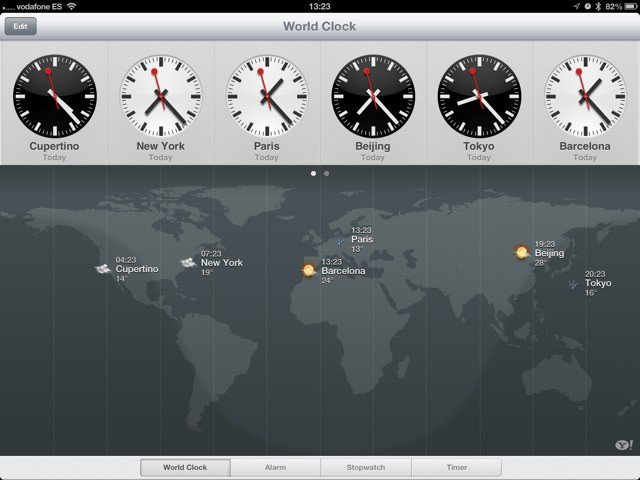The image size is (640, 480).
Task: Click the sun icon beside Beijing
Action: tap(522, 252)
